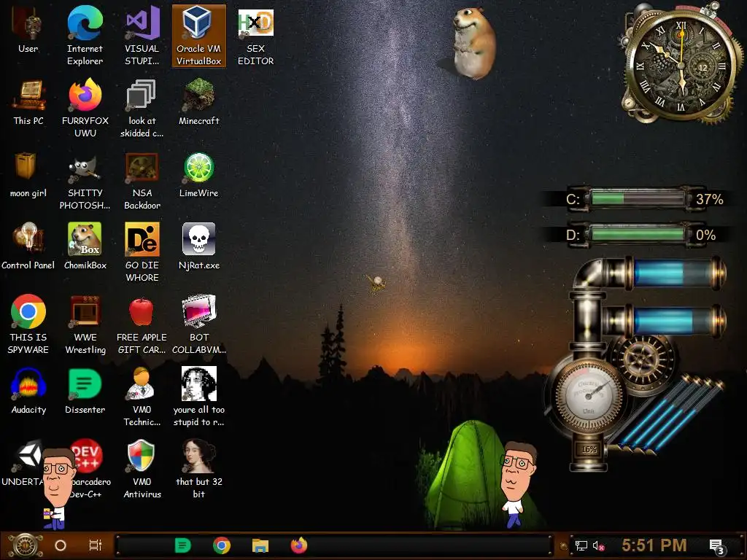Open the 'look at skidded c...' icon

point(142,108)
